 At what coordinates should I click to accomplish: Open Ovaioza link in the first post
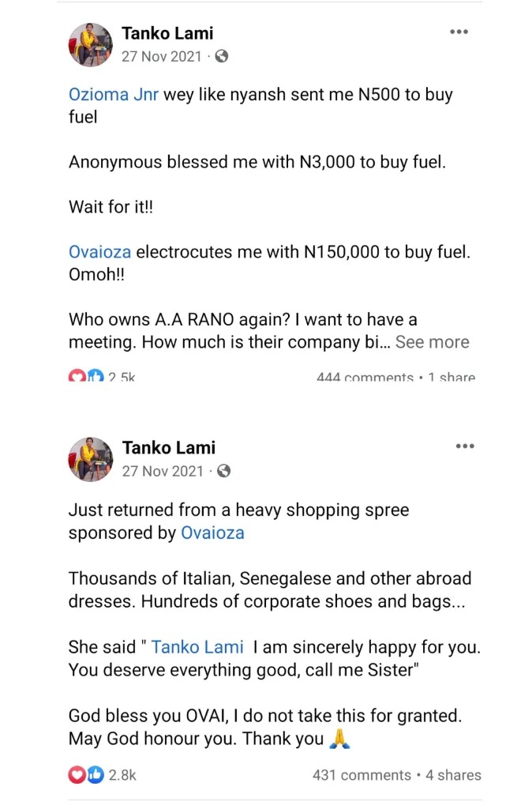tap(99, 253)
